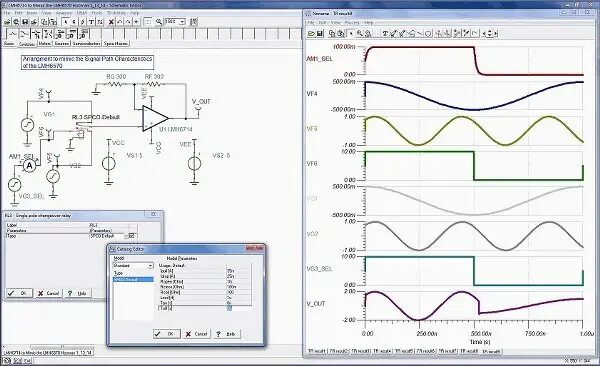The width and height of the screenshot is (600, 366).
Task: Select the Text (T) tool in the result window toolbar
Action: point(385,34)
